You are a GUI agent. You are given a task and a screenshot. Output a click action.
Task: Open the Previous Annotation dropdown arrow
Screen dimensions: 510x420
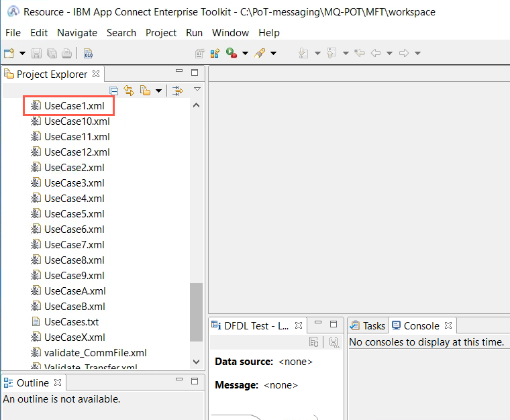pyautogui.click(x=346, y=53)
